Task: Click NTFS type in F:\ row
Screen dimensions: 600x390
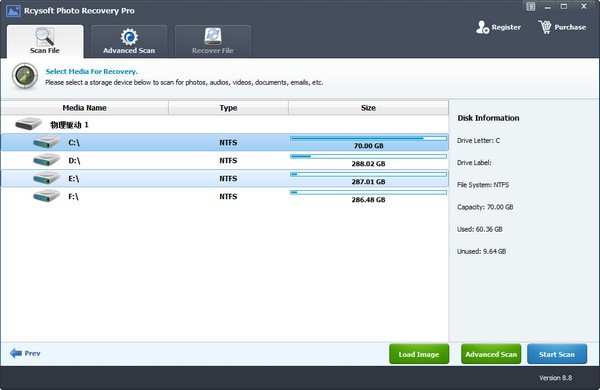Action: pos(228,197)
